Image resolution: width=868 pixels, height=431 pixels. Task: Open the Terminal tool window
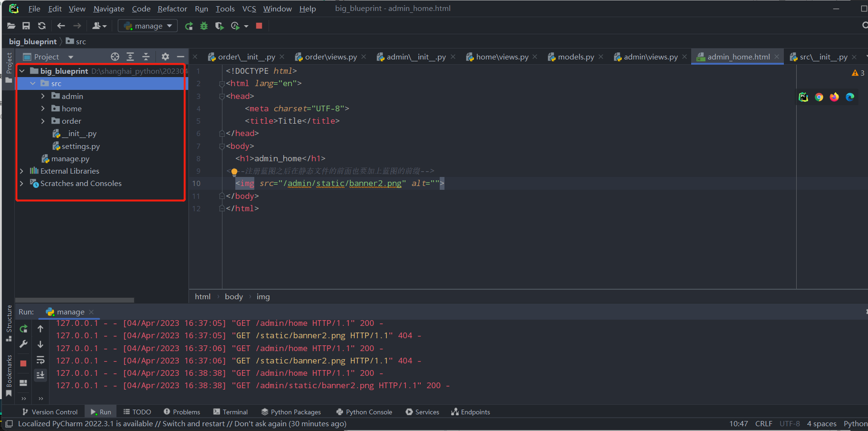point(231,412)
